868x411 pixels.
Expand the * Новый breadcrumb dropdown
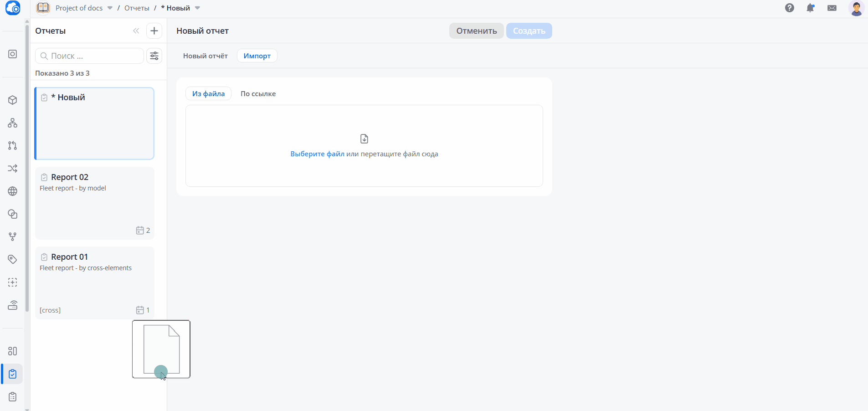(x=197, y=8)
